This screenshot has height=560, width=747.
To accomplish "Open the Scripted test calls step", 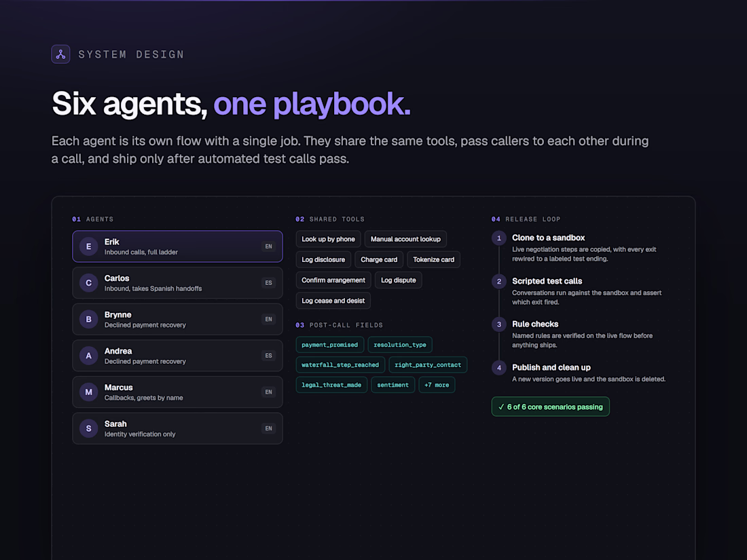I will (547, 281).
